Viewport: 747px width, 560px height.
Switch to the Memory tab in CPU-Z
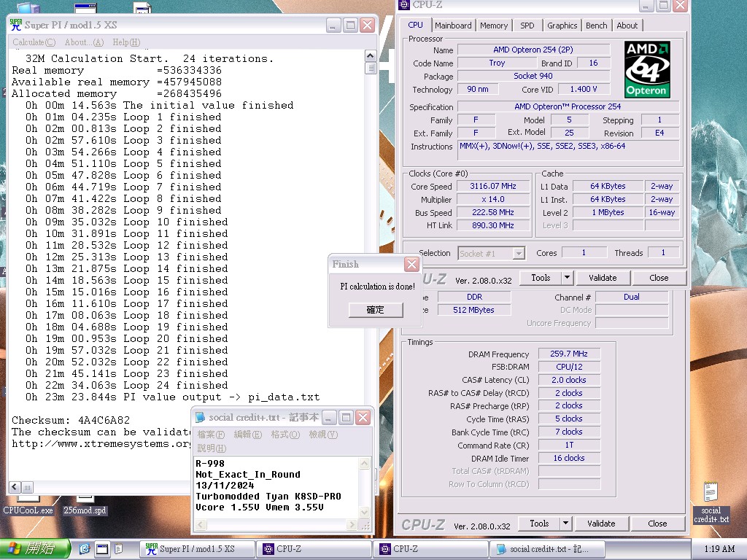(494, 26)
